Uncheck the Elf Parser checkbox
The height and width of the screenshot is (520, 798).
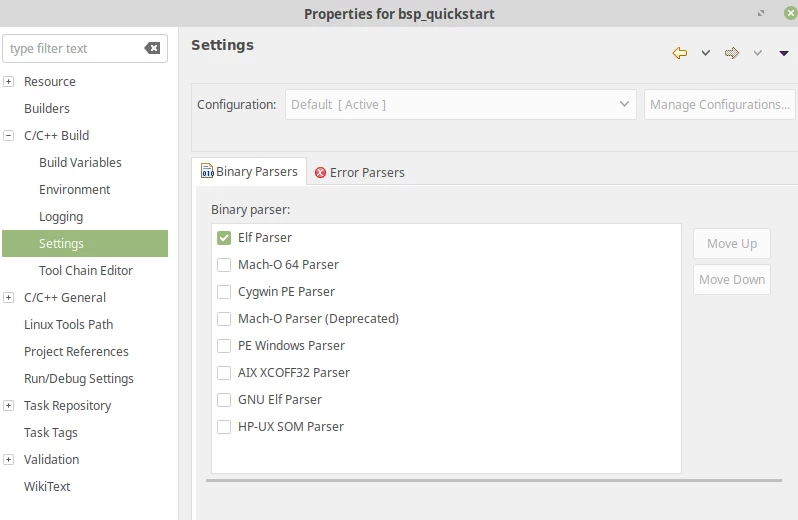point(224,238)
